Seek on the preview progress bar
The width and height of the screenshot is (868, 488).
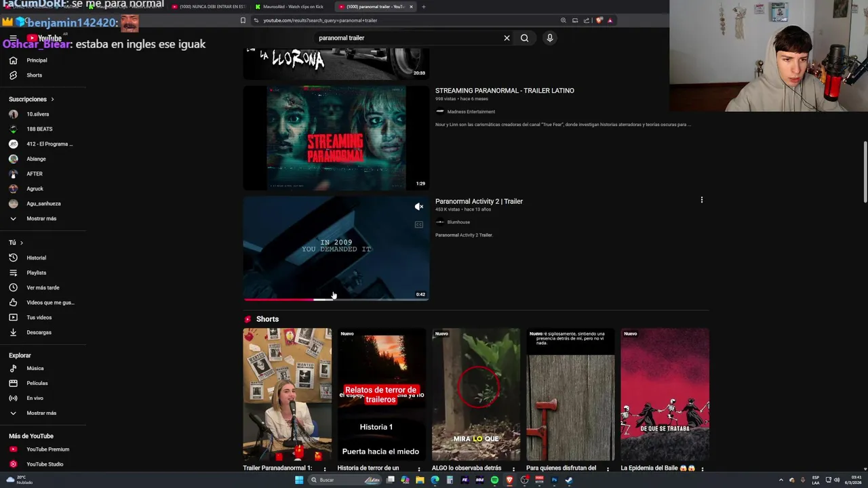point(336,299)
